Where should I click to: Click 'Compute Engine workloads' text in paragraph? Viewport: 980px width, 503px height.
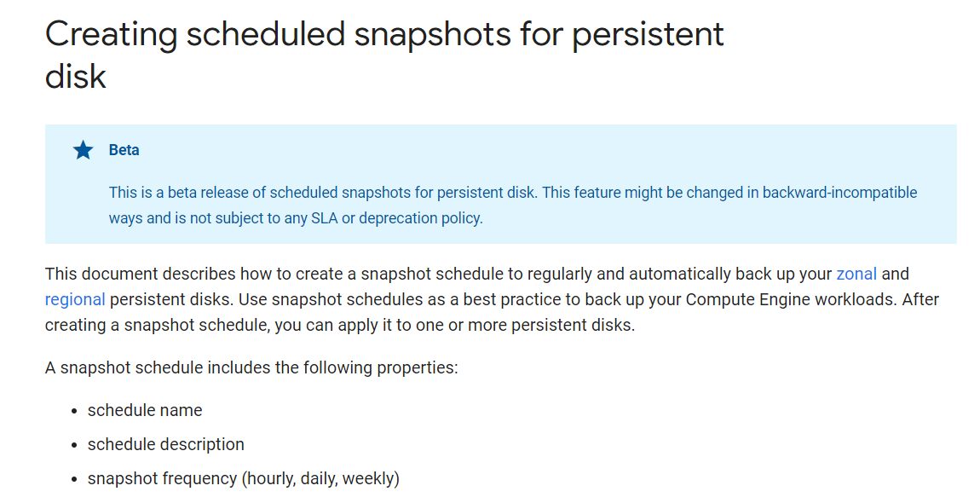[x=792, y=300]
